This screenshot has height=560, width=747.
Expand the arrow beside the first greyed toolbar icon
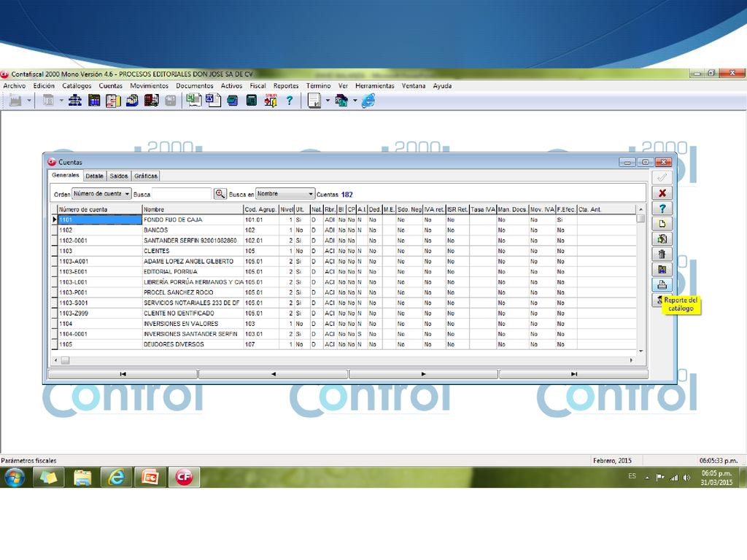(x=29, y=101)
